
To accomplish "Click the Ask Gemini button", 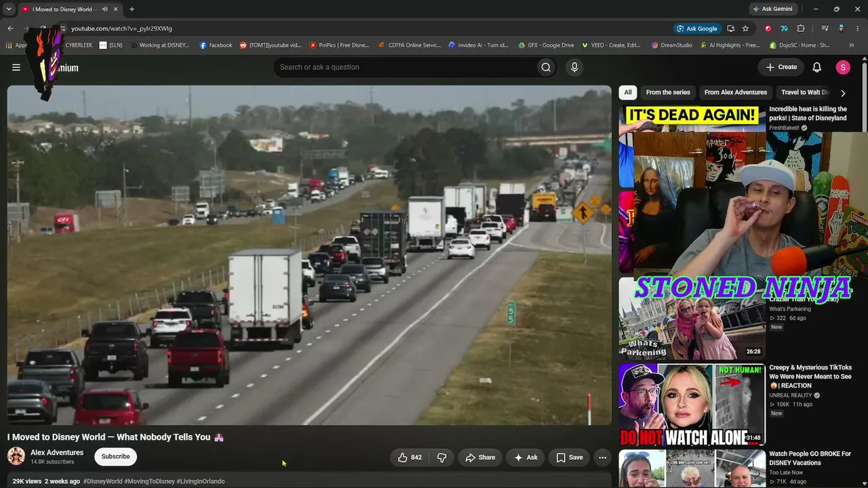I will coord(772,9).
